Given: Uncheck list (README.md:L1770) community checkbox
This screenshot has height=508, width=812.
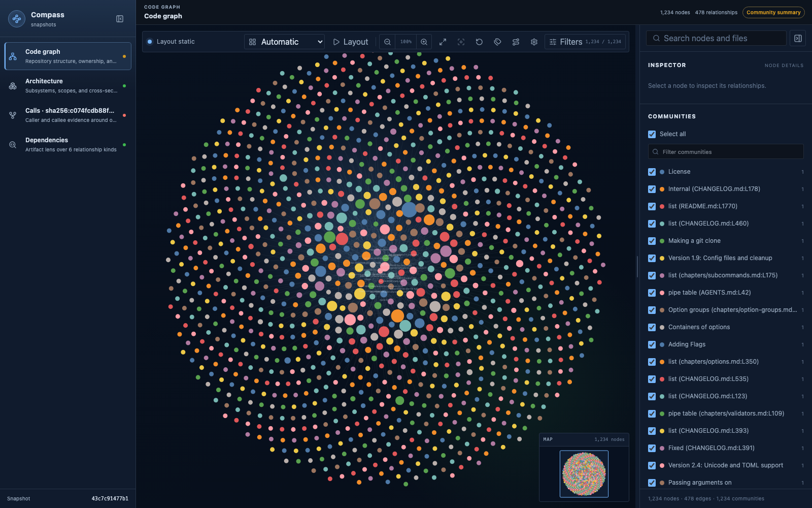Looking at the screenshot, I should pyautogui.click(x=652, y=206).
